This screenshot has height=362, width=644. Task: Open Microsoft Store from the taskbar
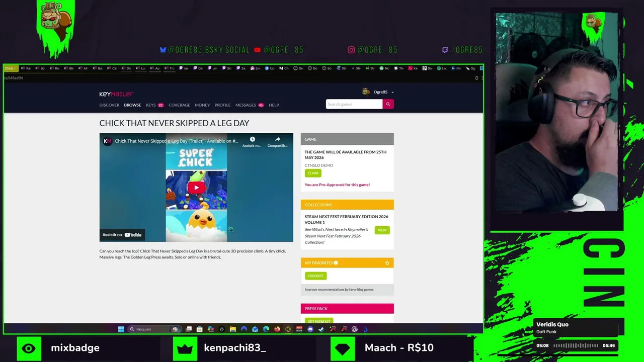200,329
